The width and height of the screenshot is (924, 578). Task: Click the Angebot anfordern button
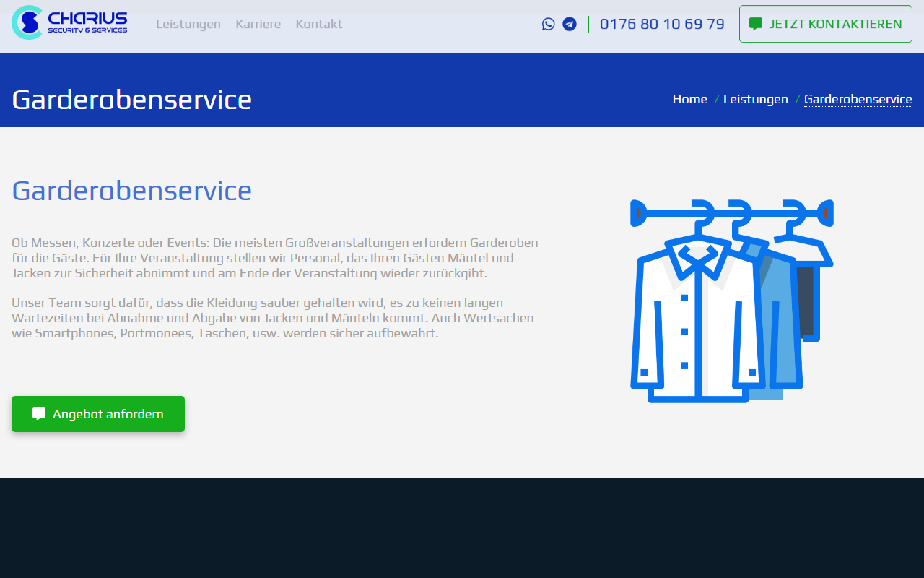pos(98,414)
